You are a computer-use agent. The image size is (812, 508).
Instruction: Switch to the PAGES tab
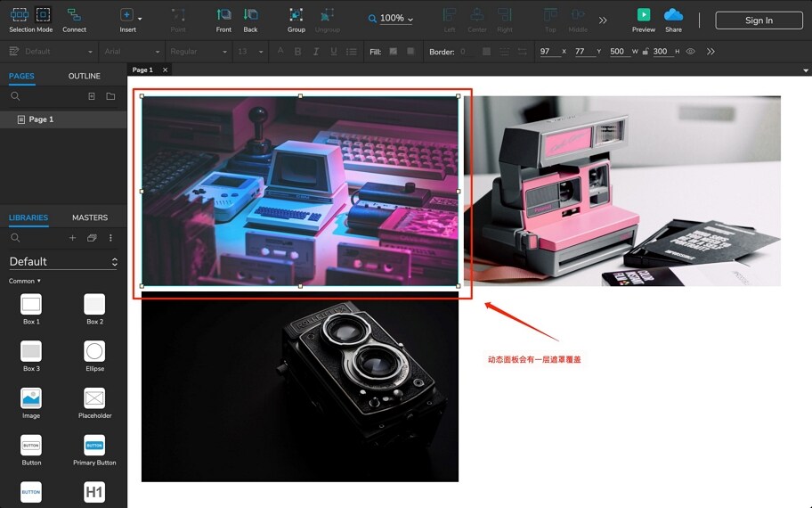tap(21, 77)
